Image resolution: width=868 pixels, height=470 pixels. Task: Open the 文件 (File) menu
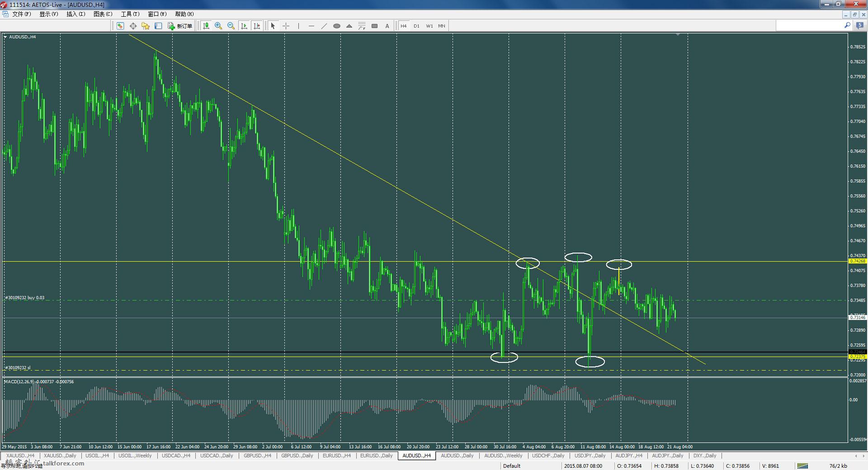(x=21, y=14)
